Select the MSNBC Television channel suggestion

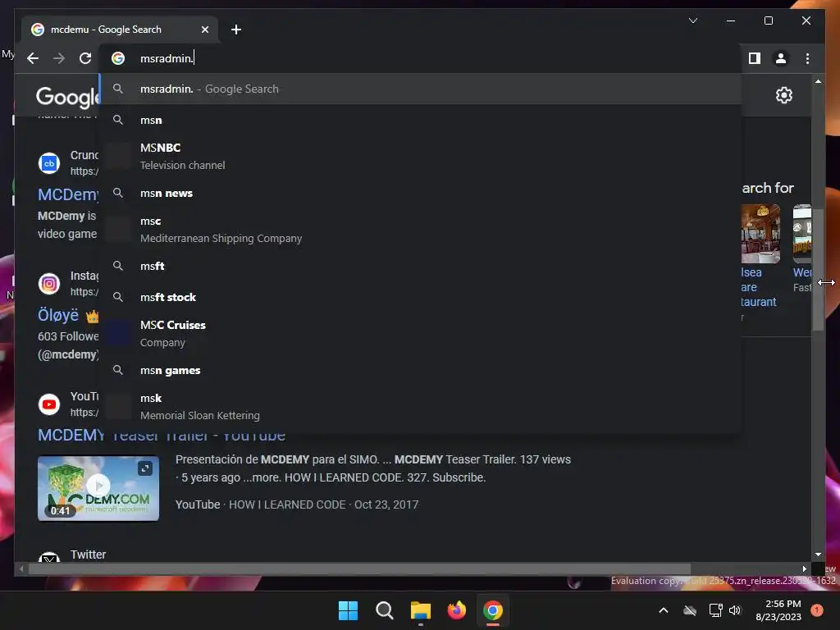tap(421, 157)
